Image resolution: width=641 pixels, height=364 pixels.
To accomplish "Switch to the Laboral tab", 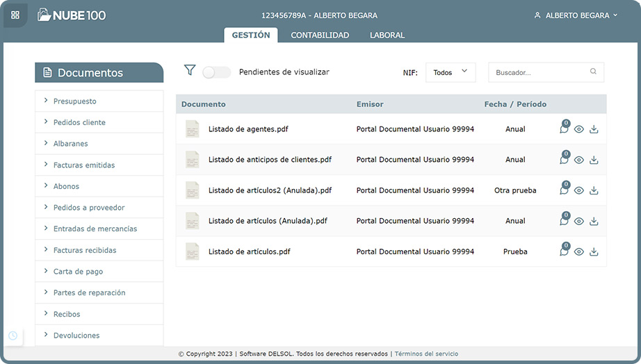I will click(x=387, y=35).
